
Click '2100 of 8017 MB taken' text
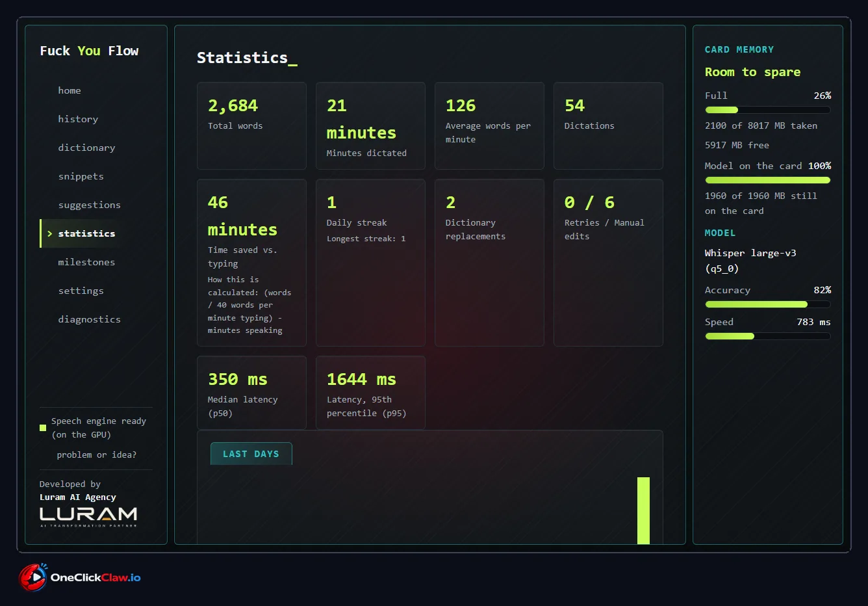pos(761,125)
